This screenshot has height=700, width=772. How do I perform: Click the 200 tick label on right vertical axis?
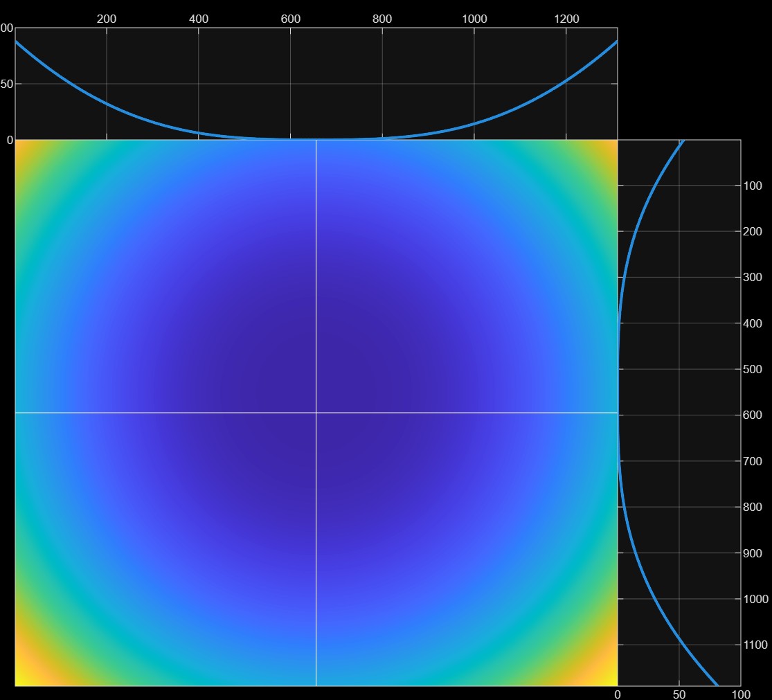[x=753, y=231]
